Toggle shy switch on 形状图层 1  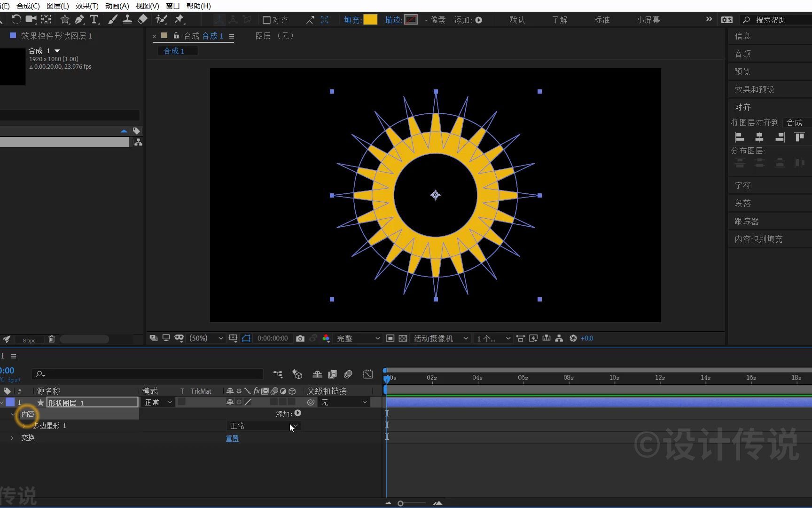(x=230, y=402)
